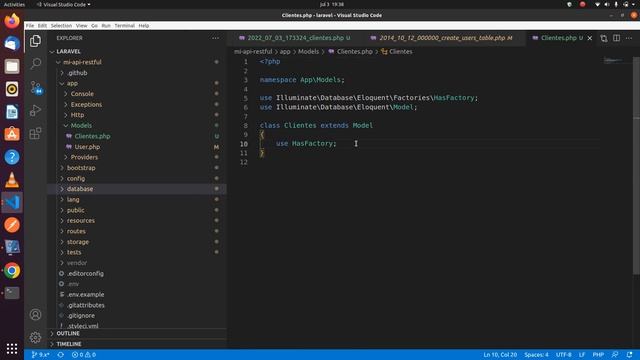Change indentation via Spaces: 4
The width and height of the screenshot is (640, 360).
tap(536, 355)
